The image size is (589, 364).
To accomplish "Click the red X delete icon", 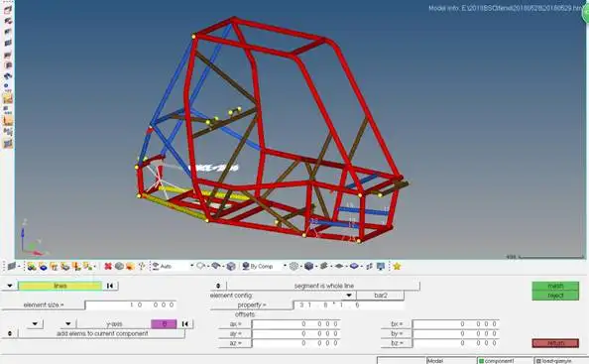I will pyautogui.click(x=108, y=267).
